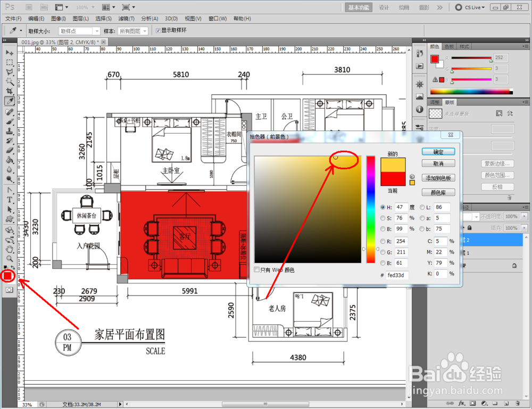Select the Eraser tool
The width and height of the screenshot is (532, 409).
pyautogui.click(x=10, y=150)
